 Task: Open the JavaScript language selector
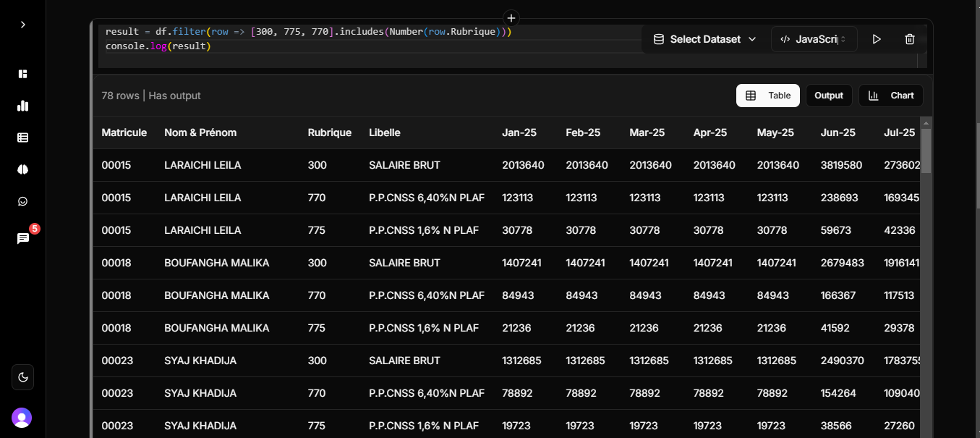[x=814, y=39]
